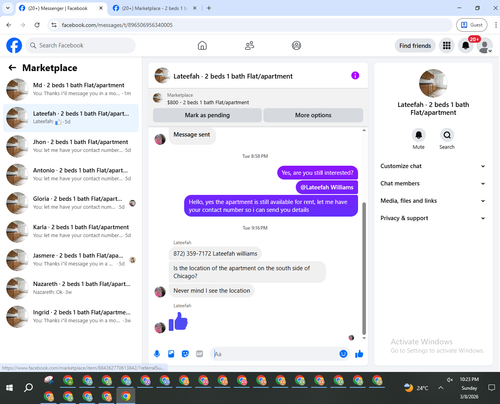Click the large Lateefah listing thumbnail
Screen dimensions: 500x404
[x=433, y=83]
